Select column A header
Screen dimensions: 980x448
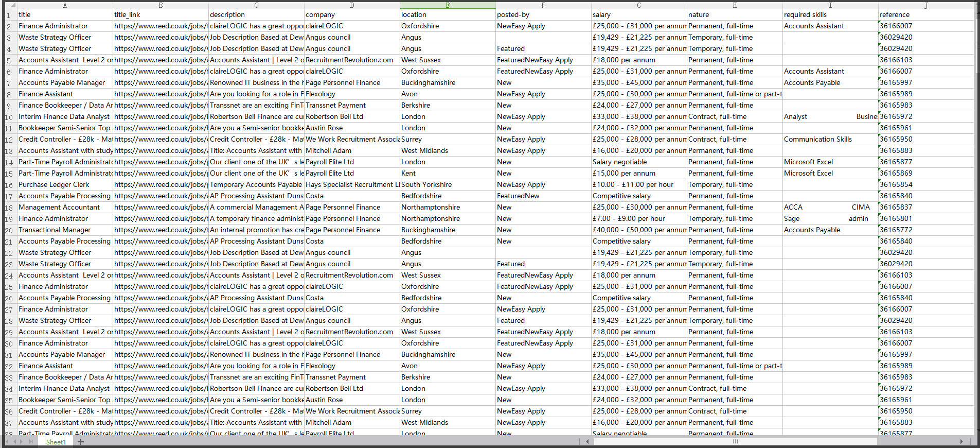[x=65, y=5]
